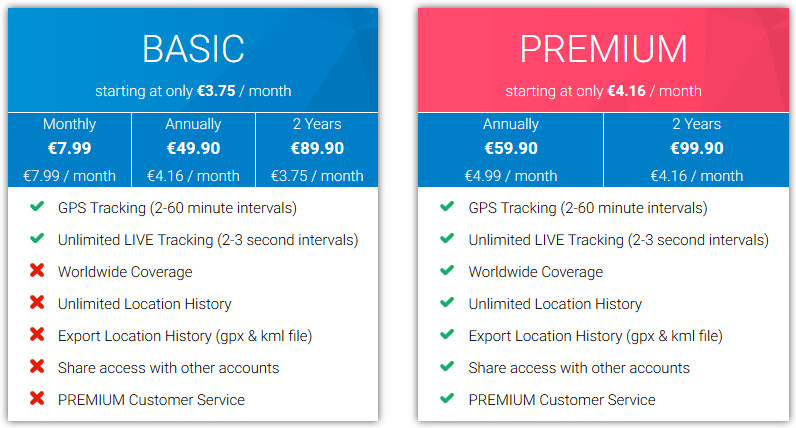Click green checkmark beside Premium Worldwide Coverage

point(447,271)
